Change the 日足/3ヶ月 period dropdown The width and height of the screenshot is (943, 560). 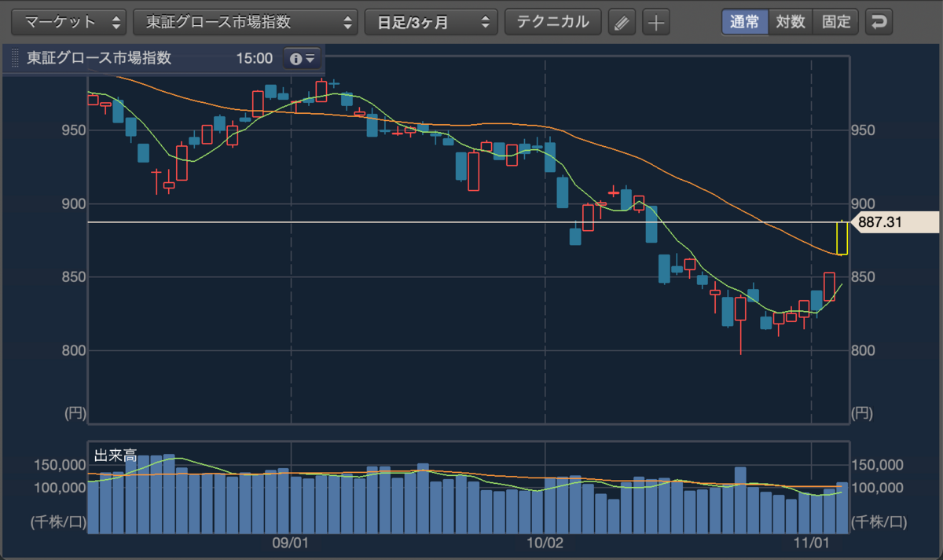pyautogui.click(x=431, y=22)
